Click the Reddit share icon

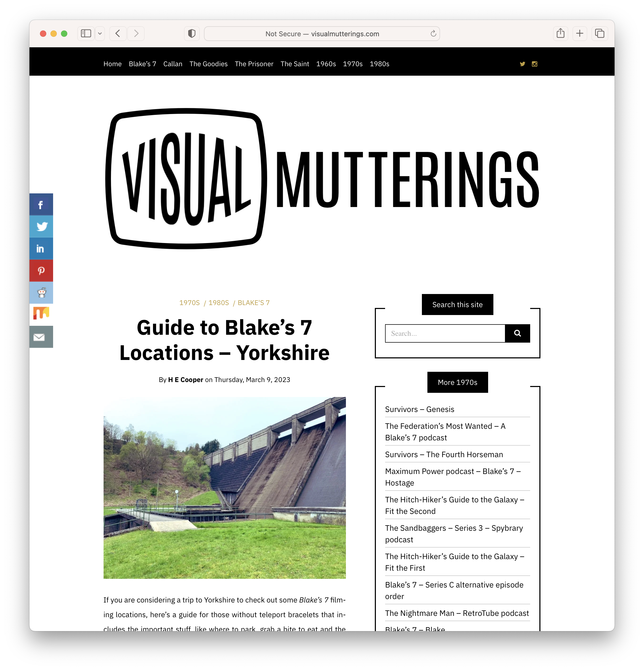41,292
